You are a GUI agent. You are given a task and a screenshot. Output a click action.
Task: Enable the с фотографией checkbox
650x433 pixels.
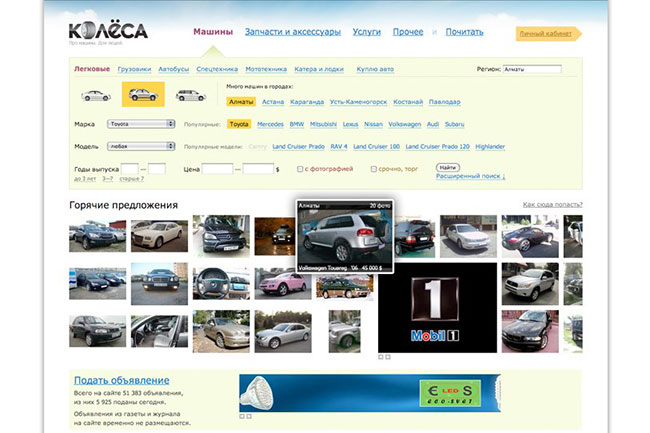click(300, 169)
